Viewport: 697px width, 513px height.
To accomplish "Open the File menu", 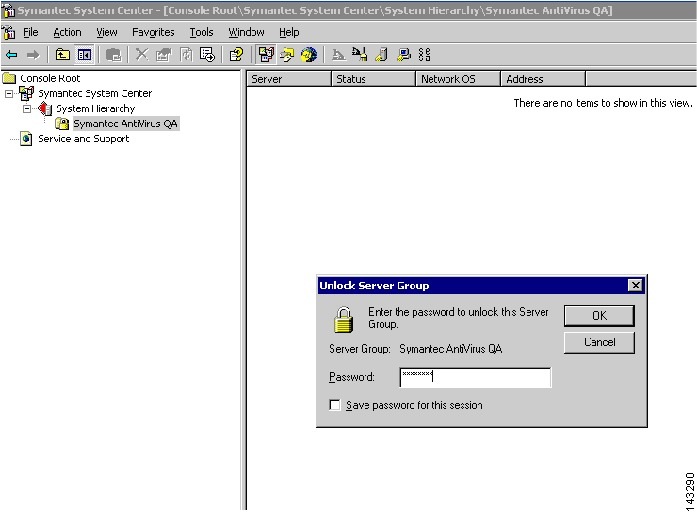I will click(x=31, y=32).
